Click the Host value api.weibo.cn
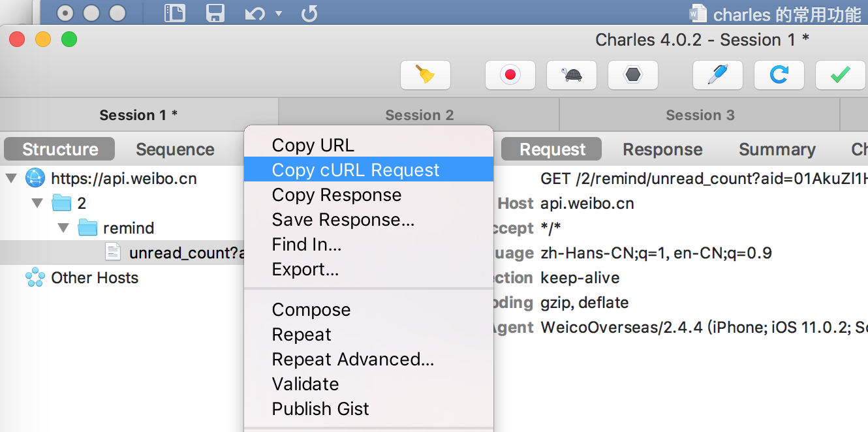 tap(587, 203)
